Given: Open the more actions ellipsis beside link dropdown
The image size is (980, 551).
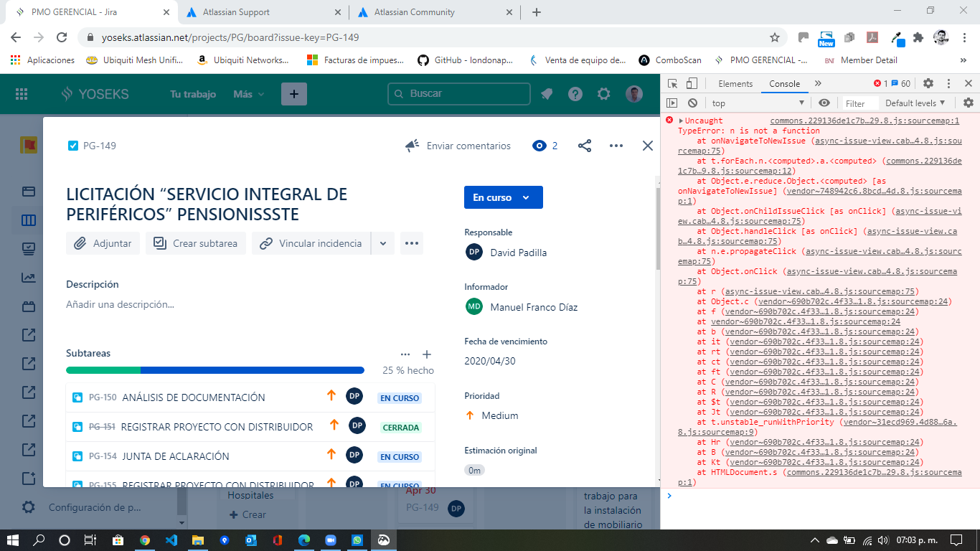Looking at the screenshot, I should 411,243.
